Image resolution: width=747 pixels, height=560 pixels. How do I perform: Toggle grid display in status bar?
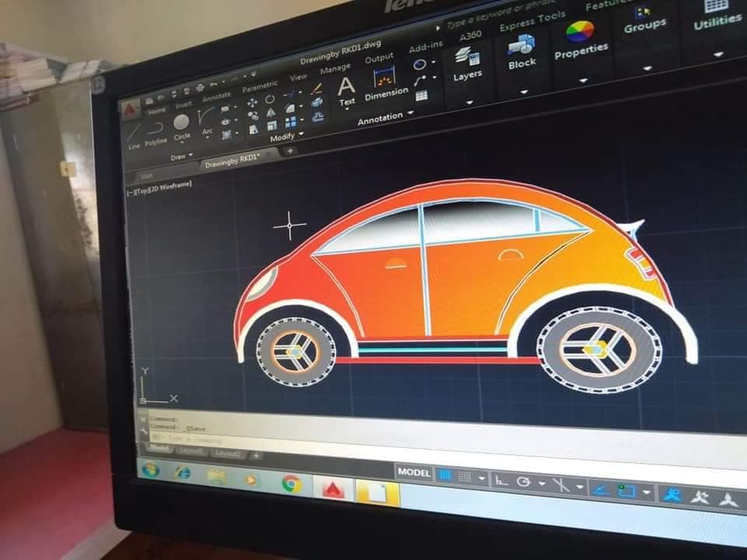[445, 475]
